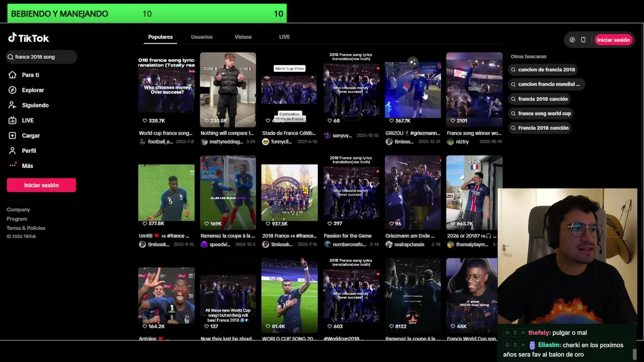
Task: Click the TikTok logo
Action: click(28, 38)
